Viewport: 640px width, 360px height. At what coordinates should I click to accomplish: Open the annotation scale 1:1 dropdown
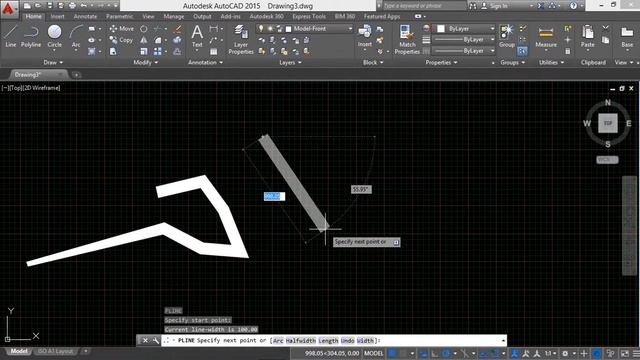pos(550,353)
